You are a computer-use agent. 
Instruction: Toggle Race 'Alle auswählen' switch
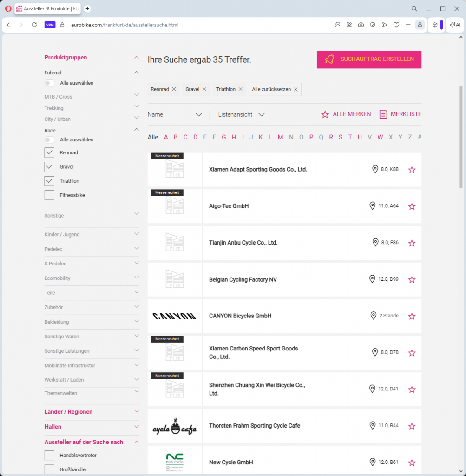point(50,139)
